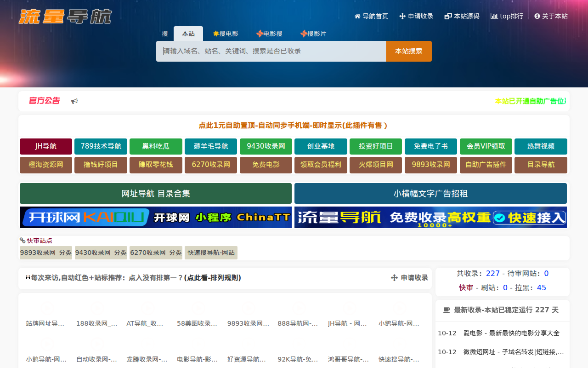This screenshot has width=588, height=368.
Task: Select the 电影搜 search tab
Action: tap(269, 34)
